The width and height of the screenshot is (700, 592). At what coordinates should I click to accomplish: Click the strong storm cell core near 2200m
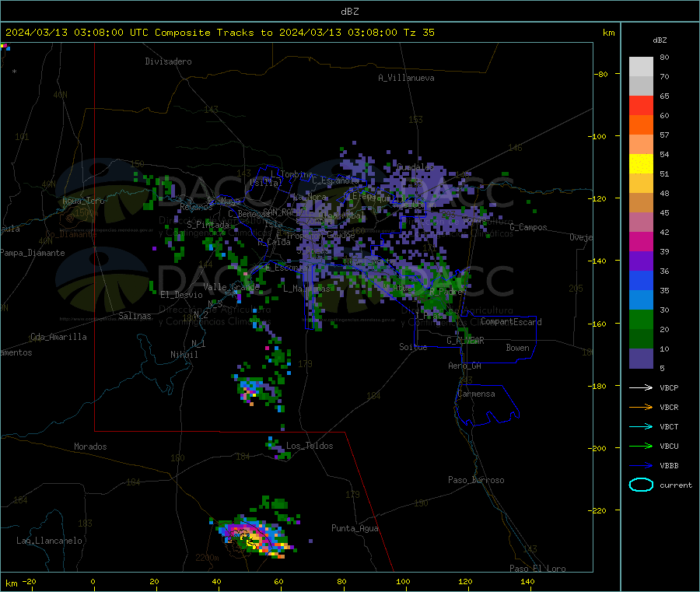coord(251,538)
